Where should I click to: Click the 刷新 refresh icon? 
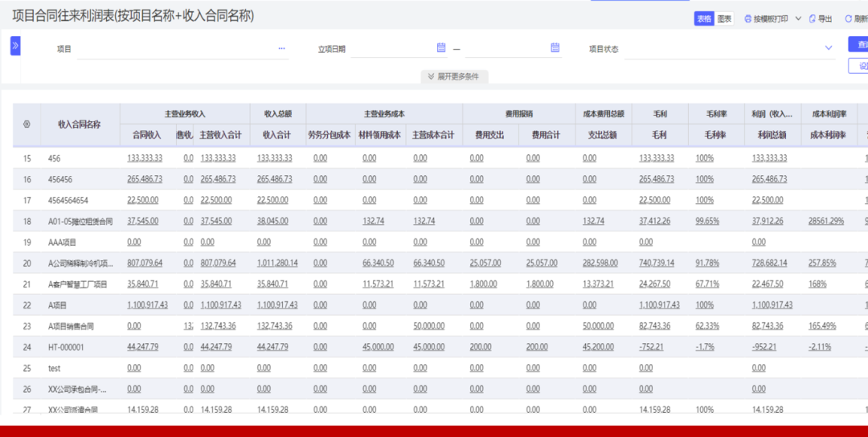pos(848,18)
